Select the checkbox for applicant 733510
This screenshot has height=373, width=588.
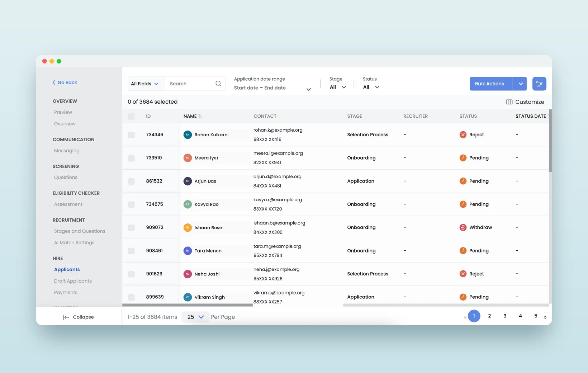[131, 158]
